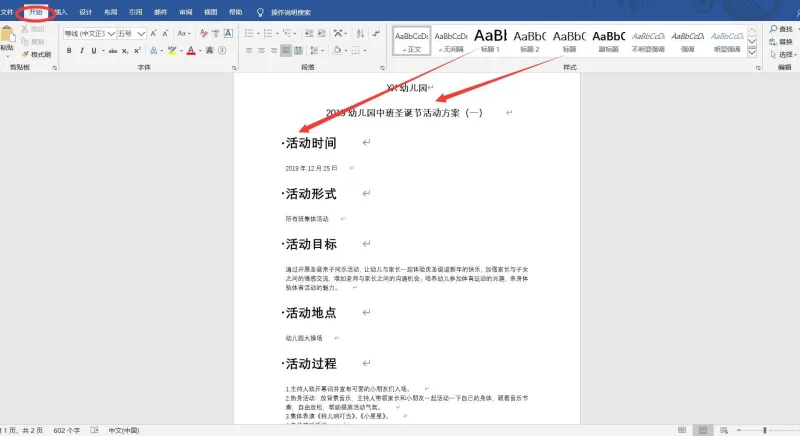
Task: Open the change case dropdown
Action: tap(183, 33)
